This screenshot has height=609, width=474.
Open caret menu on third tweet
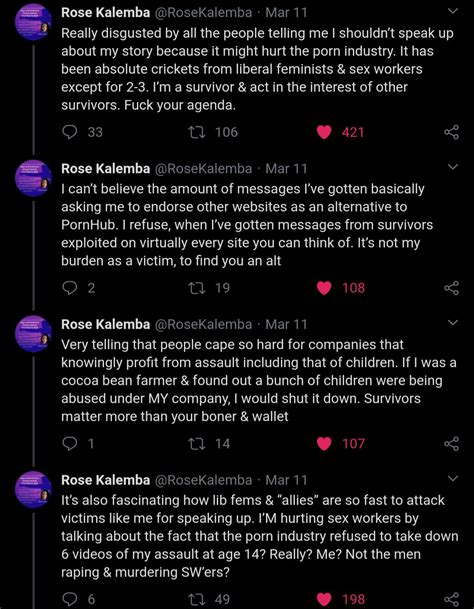point(453,323)
